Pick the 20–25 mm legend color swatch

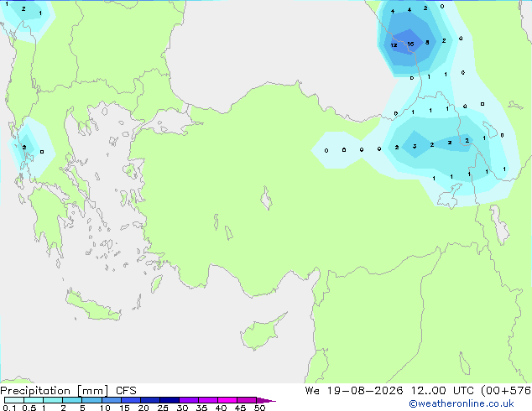(150, 400)
